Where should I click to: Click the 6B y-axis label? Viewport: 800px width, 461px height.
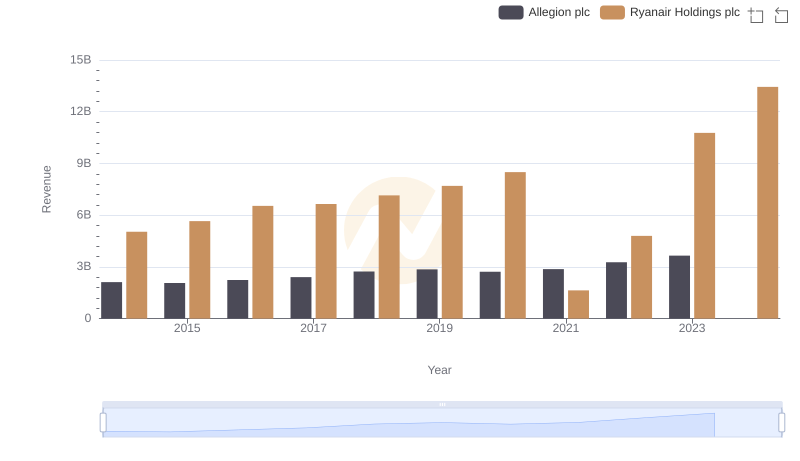(84, 215)
